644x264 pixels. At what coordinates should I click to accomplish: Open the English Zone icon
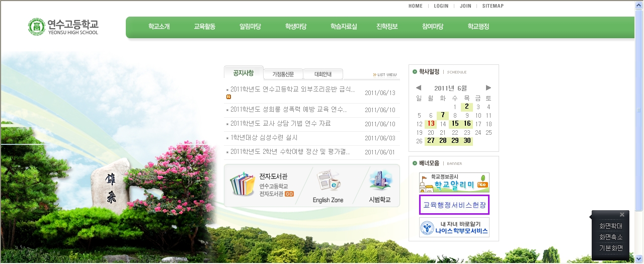point(328,182)
